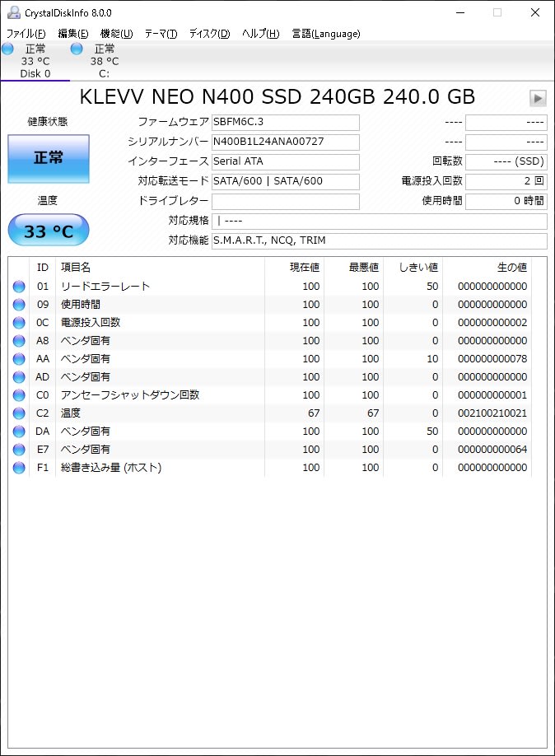555x756 pixels.
Task: Open the ファイル(F) menu
Action: click(26, 33)
